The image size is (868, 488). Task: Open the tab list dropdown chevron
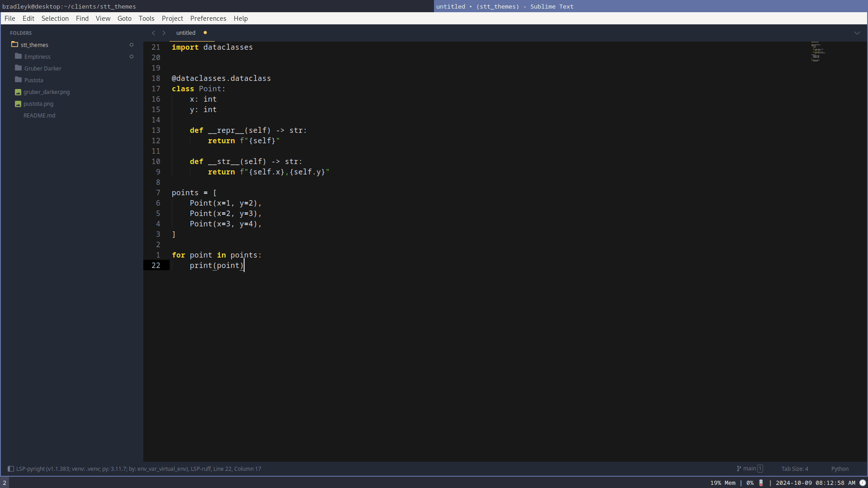tap(857, 33)
